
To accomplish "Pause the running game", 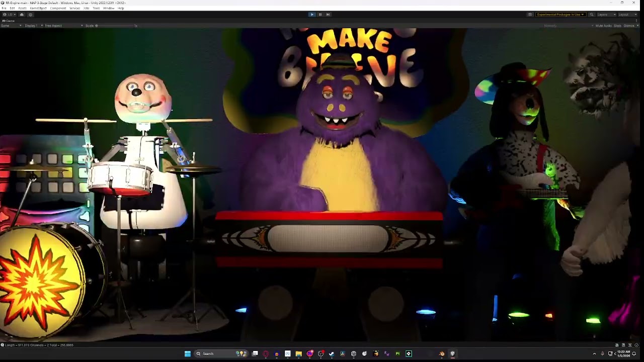I will pos(320,15).
